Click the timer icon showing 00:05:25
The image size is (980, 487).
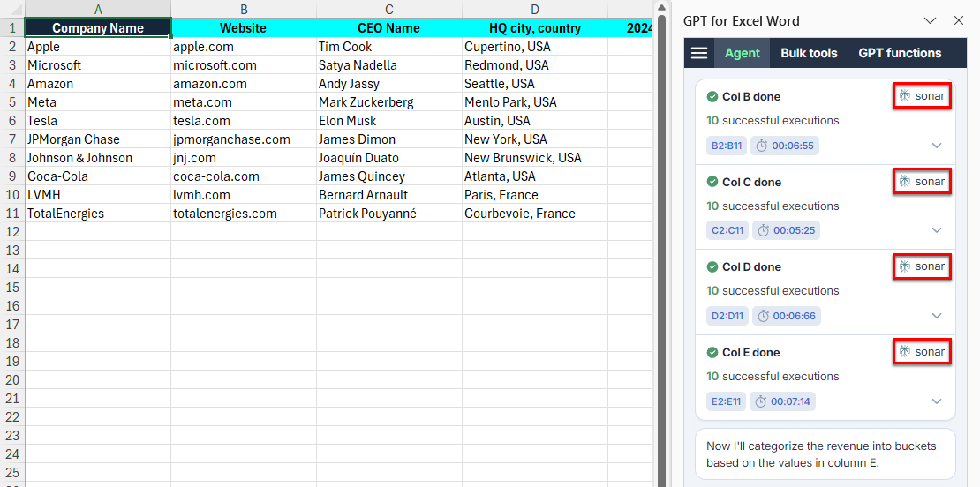tap(761, 230)
